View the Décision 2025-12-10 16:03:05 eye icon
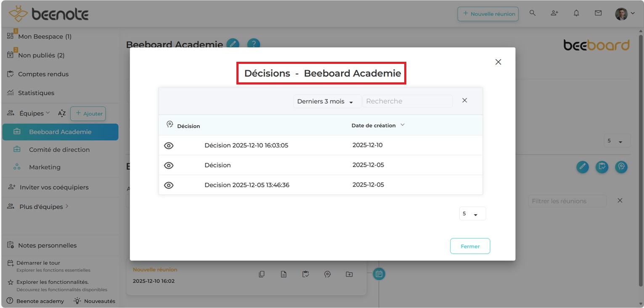Screen dimensions: 644x308 (x=169, y=146)
